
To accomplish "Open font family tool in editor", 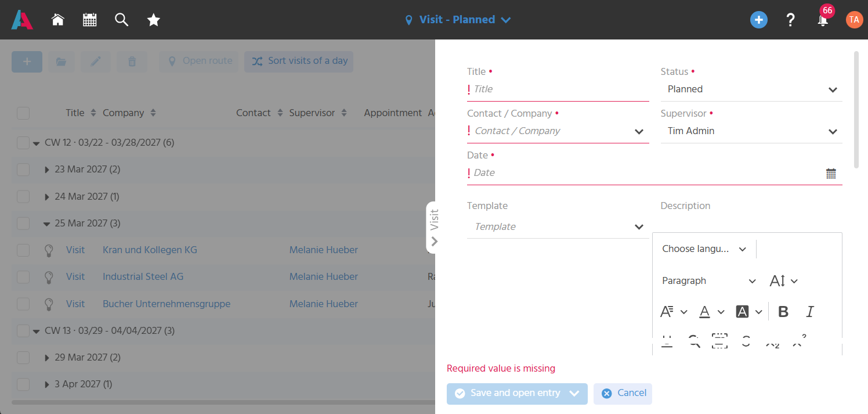I will coord(674,312).
